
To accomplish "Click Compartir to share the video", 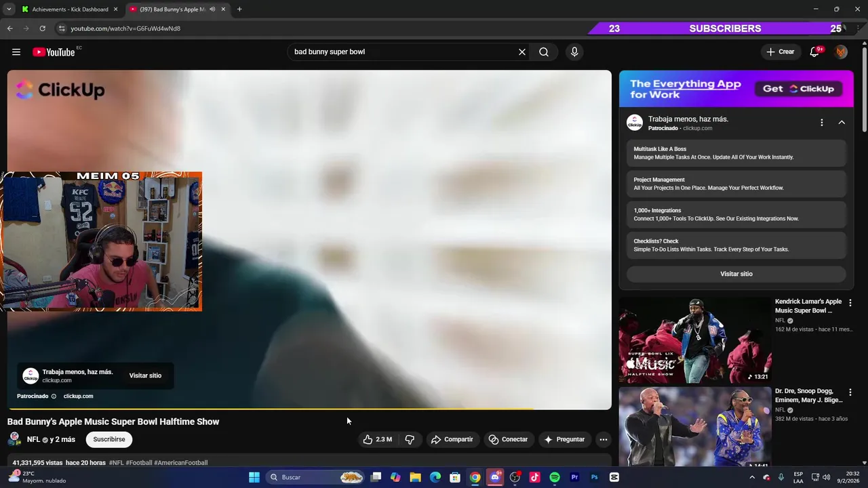I will tap(452, 439).
